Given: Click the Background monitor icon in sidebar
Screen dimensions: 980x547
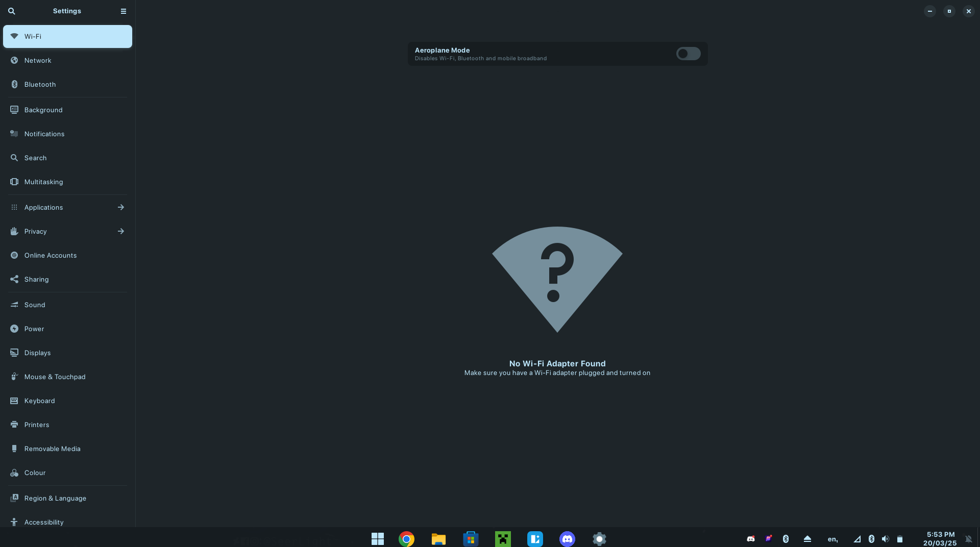Looking at the screenshot, I should (14, 110).
